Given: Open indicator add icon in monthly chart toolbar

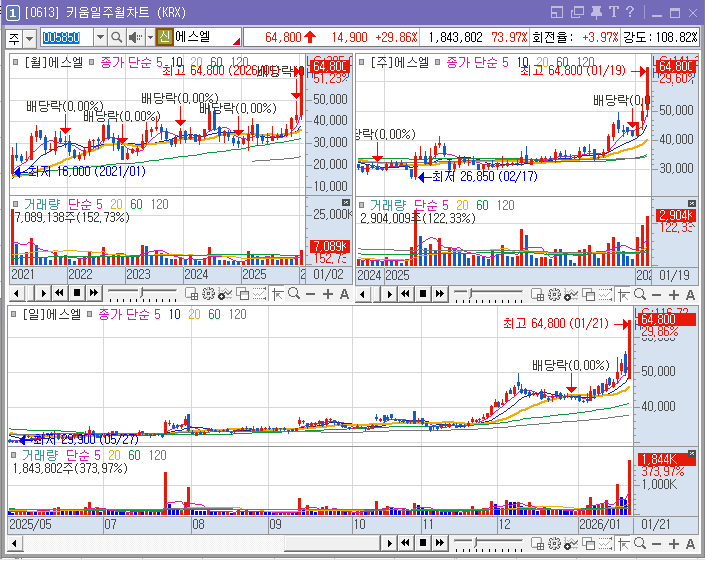Looking at the screenshot, I should (x=225, y=294).
